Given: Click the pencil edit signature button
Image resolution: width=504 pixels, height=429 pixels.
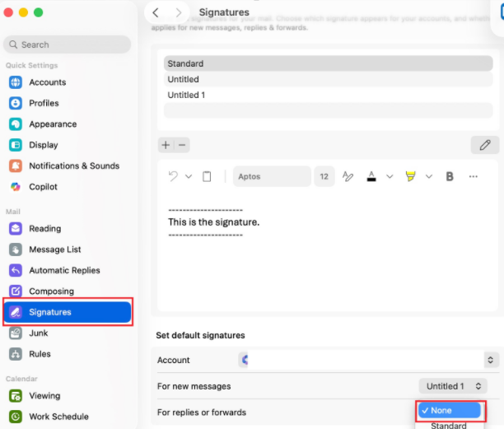Looking at the screenshot, I should 485,145.
